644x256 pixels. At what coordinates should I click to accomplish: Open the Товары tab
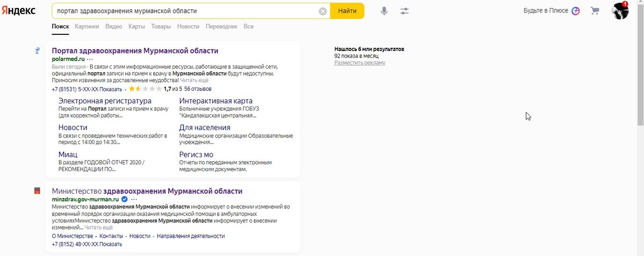click(x=161, y=26)
